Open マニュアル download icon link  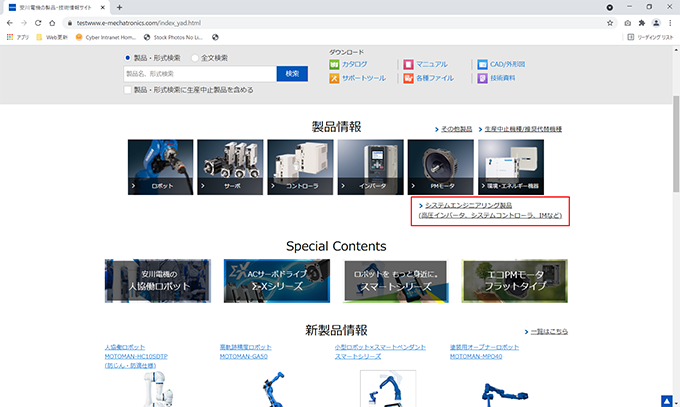pyautogui.click(x=425, y=64)
